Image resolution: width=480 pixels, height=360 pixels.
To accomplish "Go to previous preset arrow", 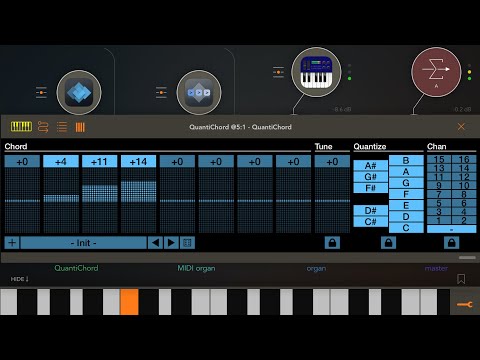I will [x=155, y=243].
